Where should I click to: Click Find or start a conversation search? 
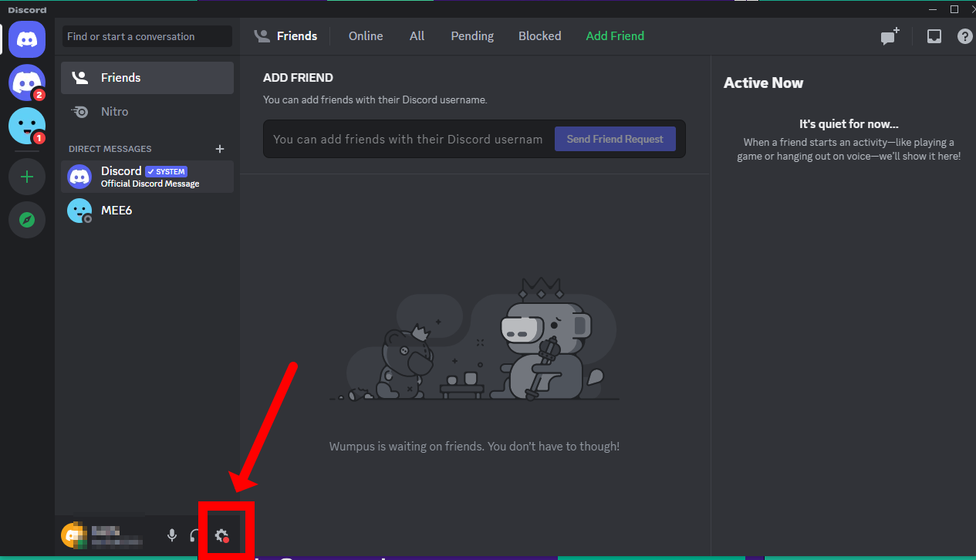coord(147,36)
